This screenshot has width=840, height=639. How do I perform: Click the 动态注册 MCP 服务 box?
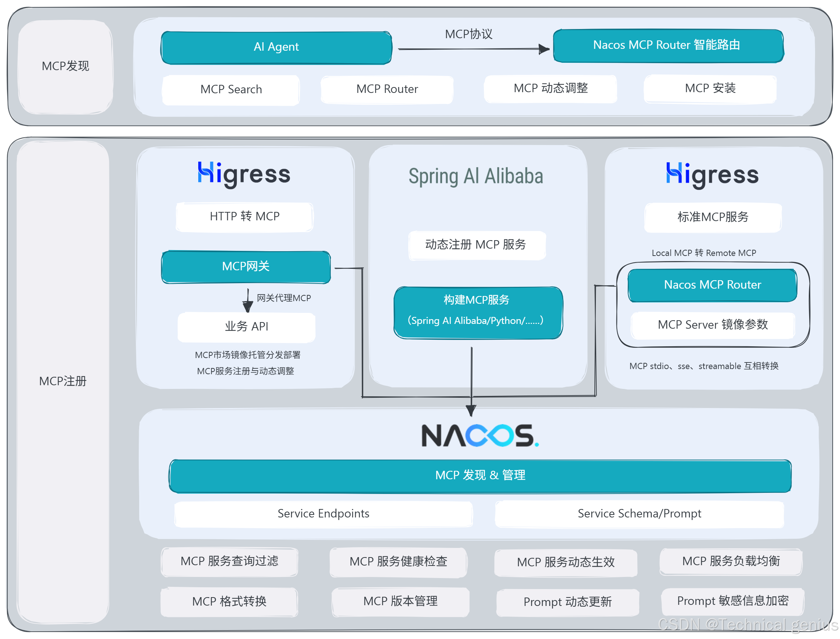point(476,245)
